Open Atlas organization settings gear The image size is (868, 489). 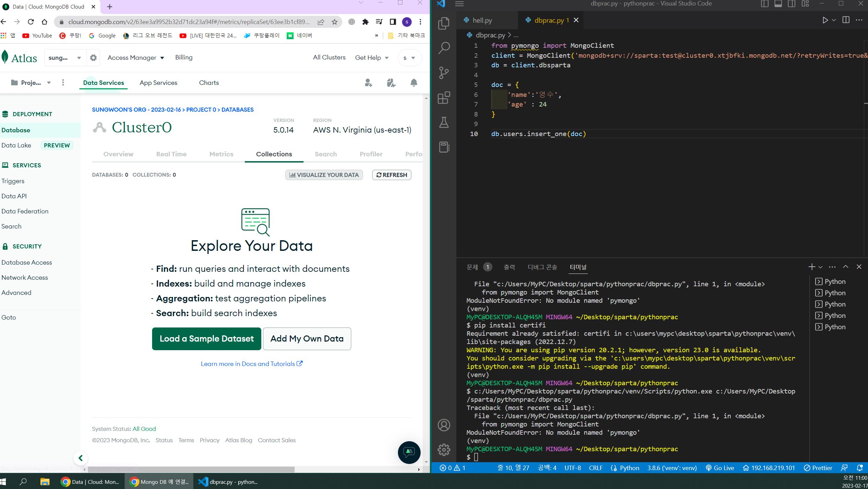pyautogui.click(x=93, y=58)
